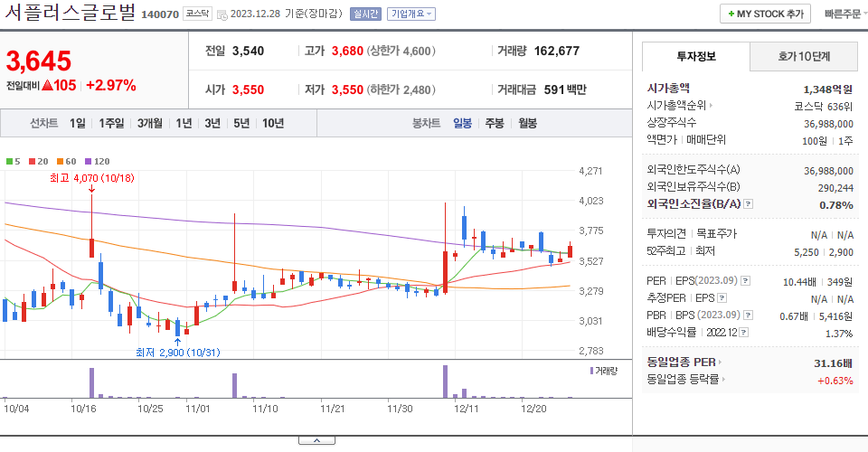This screenshot has height=452, width=868.
Task: Click help icon next to 추정PER EPS
Action: 722,298
